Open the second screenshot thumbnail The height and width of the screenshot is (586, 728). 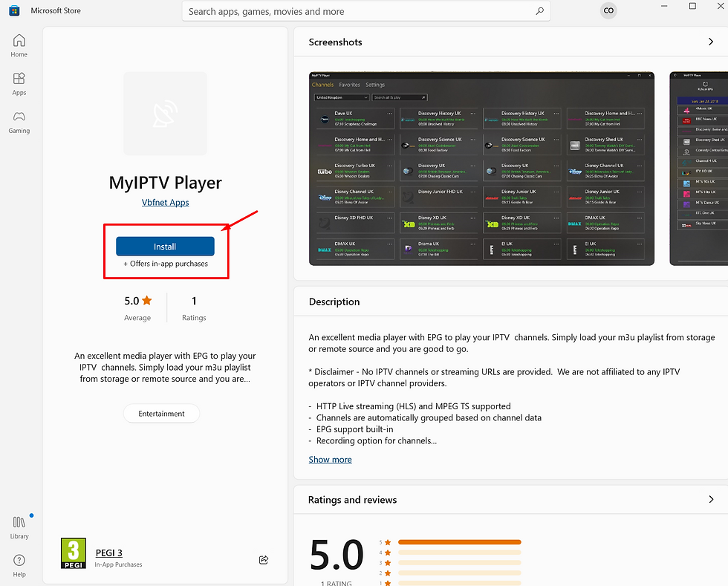(699, 169)
